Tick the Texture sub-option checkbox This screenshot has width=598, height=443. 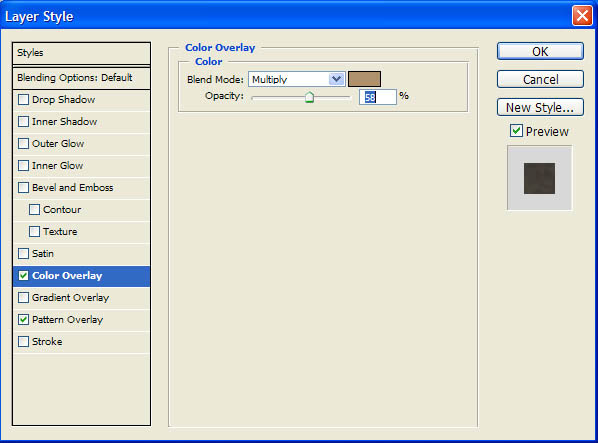pyautogui.click(x=34, y=232)
